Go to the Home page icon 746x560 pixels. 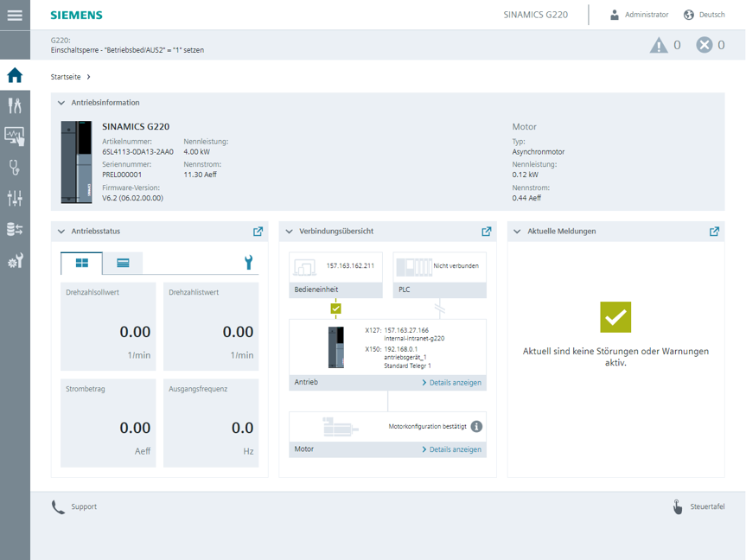[15, 75]
